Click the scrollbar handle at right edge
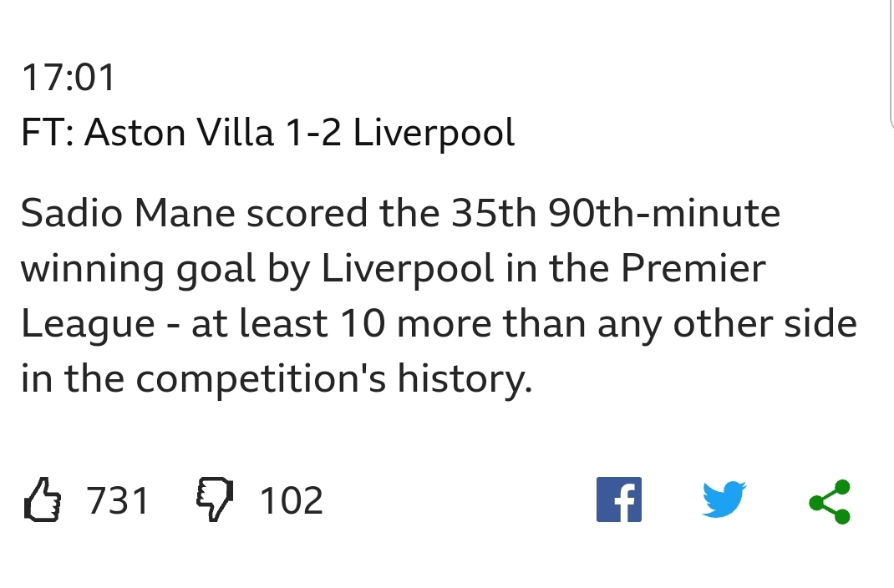This screenshot has width=894, height=588. tap(891, 63)
